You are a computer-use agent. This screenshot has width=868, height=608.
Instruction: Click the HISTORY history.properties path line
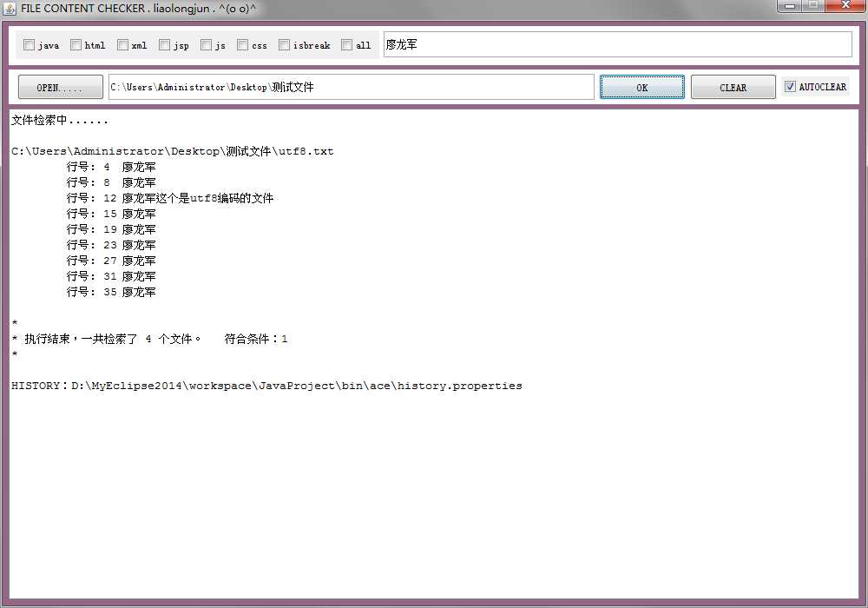click(x=266, y=386)
